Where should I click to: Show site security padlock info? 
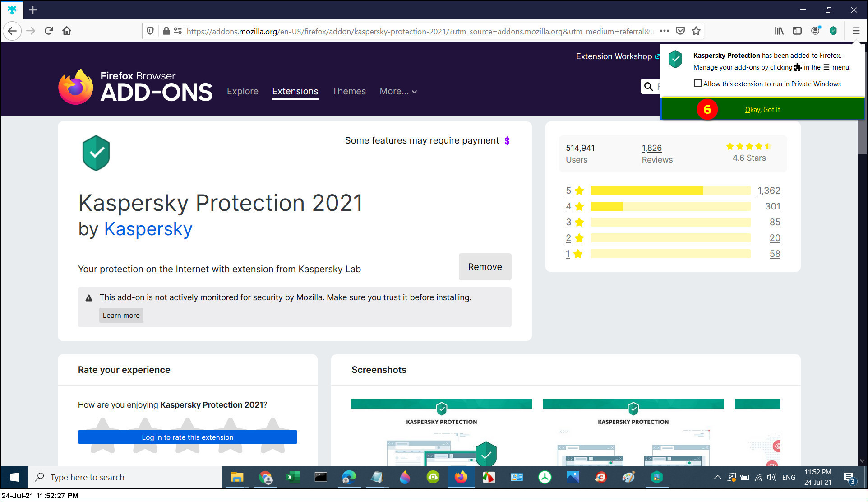(x=166, y=31)
